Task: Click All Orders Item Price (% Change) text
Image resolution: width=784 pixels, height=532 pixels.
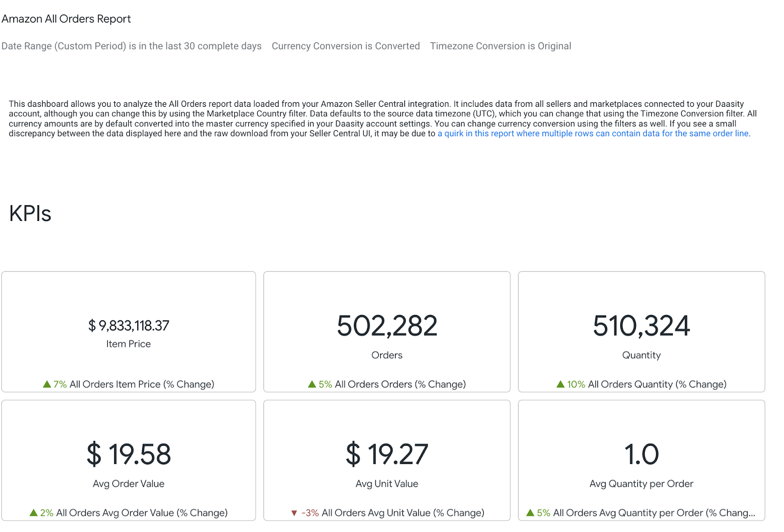Action: [x=142, y=385]
